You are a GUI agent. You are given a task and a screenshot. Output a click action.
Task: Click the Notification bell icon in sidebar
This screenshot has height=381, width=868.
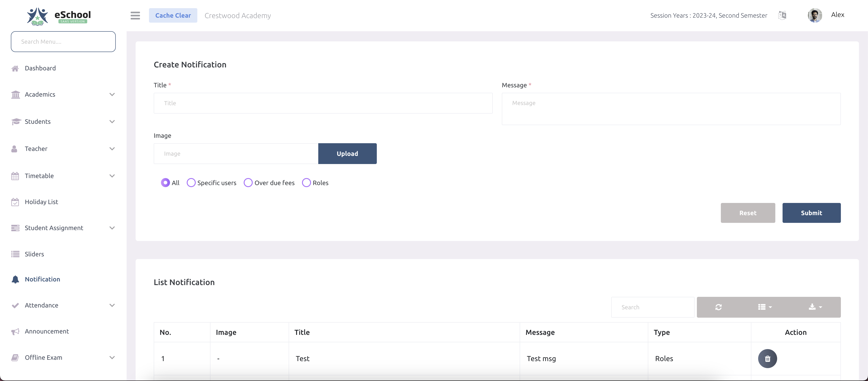pyautogui.click(x=15, y=279)
